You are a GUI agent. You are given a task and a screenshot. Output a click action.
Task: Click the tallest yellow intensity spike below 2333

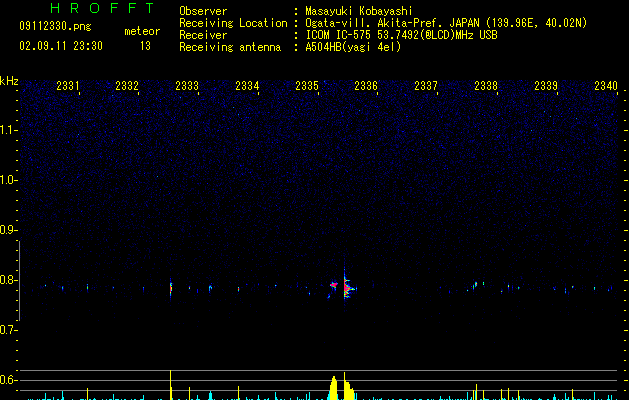(x=171, y=385)
